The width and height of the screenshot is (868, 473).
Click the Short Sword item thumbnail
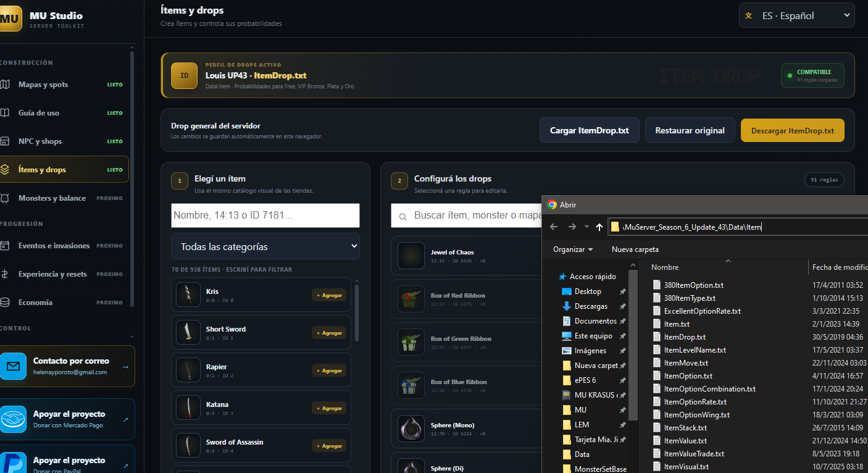pyautogui.click(x=188, y=332)
